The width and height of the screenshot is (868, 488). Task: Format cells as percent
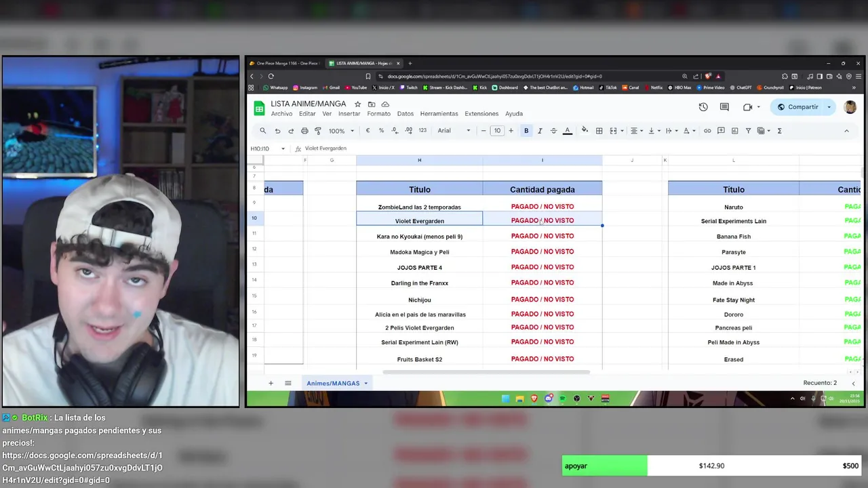point(381,131)
